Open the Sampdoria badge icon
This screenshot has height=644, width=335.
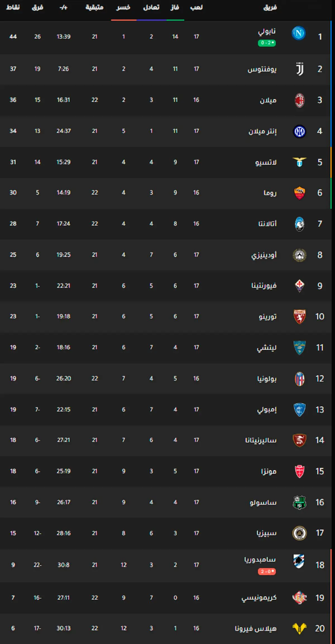coord(298,561)
